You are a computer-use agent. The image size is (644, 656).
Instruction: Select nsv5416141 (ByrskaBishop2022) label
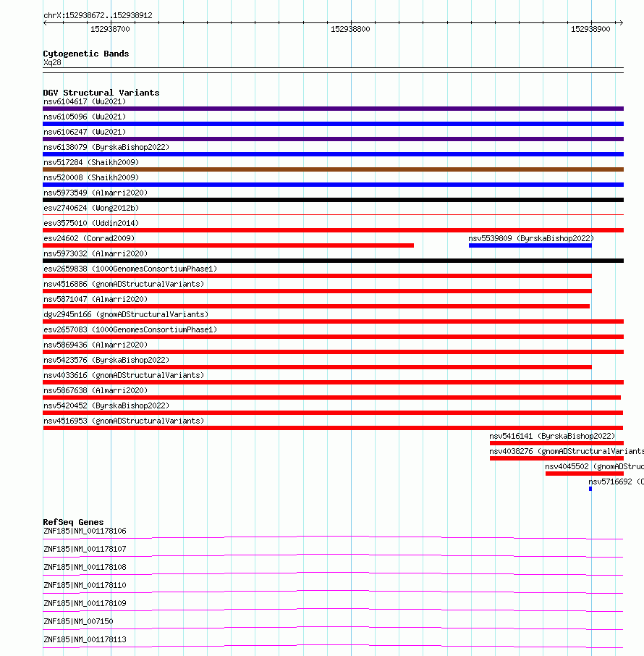click(x=552, y=436)
